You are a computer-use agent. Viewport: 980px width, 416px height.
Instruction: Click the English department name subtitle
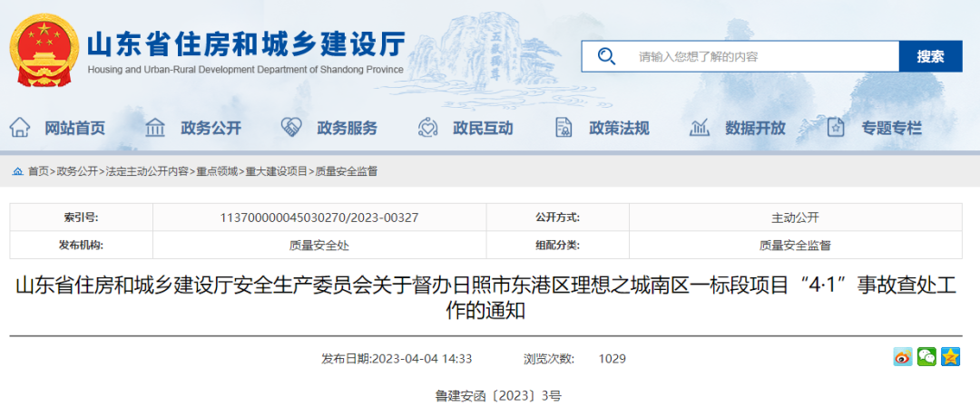(246, 70)
